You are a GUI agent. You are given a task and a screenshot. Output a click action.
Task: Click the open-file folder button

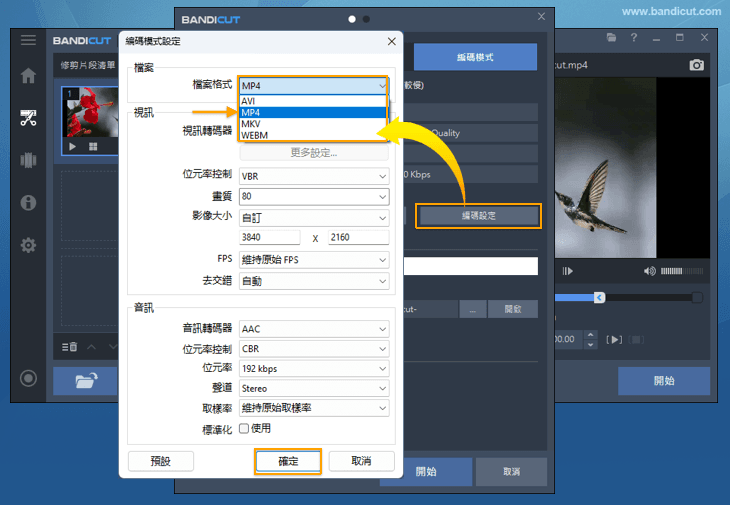pyautogui.click(x=84, y=381)
